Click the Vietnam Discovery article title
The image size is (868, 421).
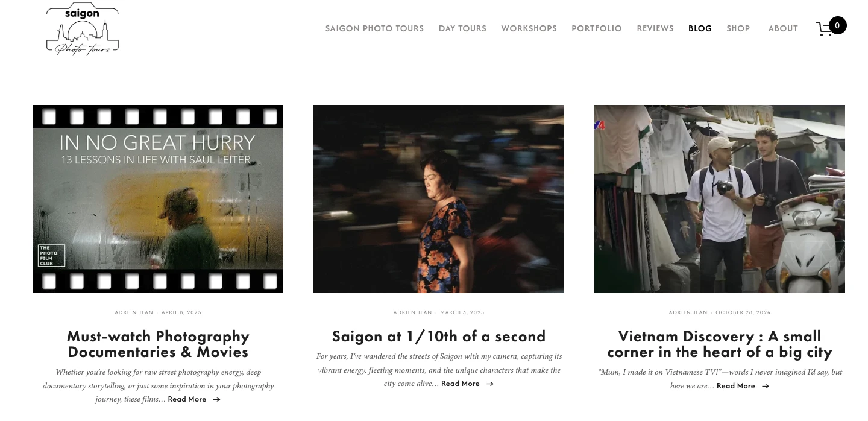(x=719, y=344)
